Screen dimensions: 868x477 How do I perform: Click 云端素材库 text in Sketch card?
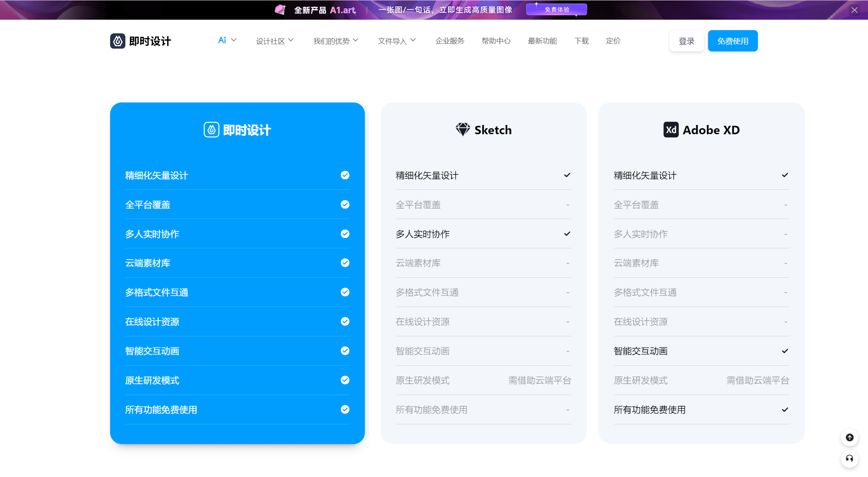click(x=418, y=263)
